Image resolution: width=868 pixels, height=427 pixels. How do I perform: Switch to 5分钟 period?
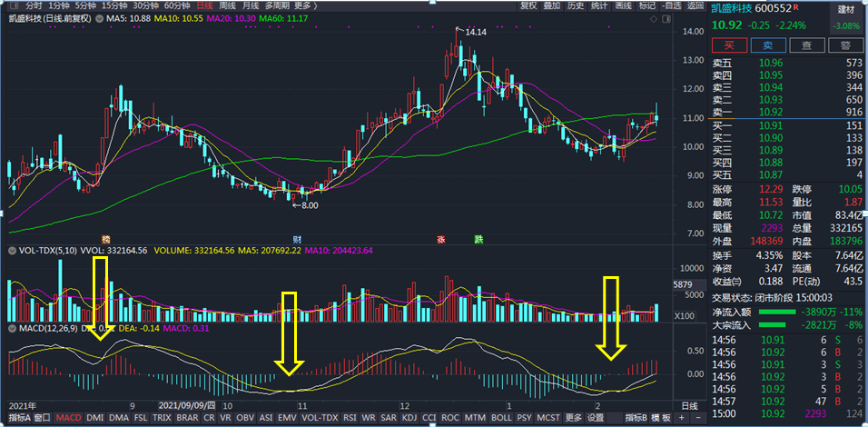click(x=86, y=6)
